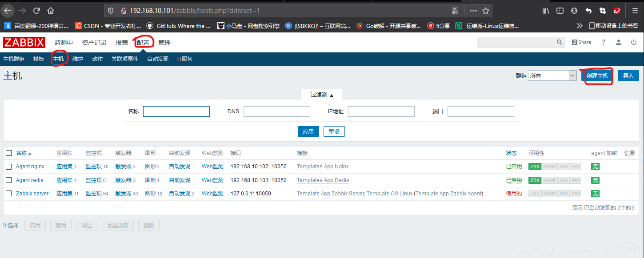Screen dimensions: 644x258
Task: Focus the 端口 filter input field
Action: [x=481, y=111]
